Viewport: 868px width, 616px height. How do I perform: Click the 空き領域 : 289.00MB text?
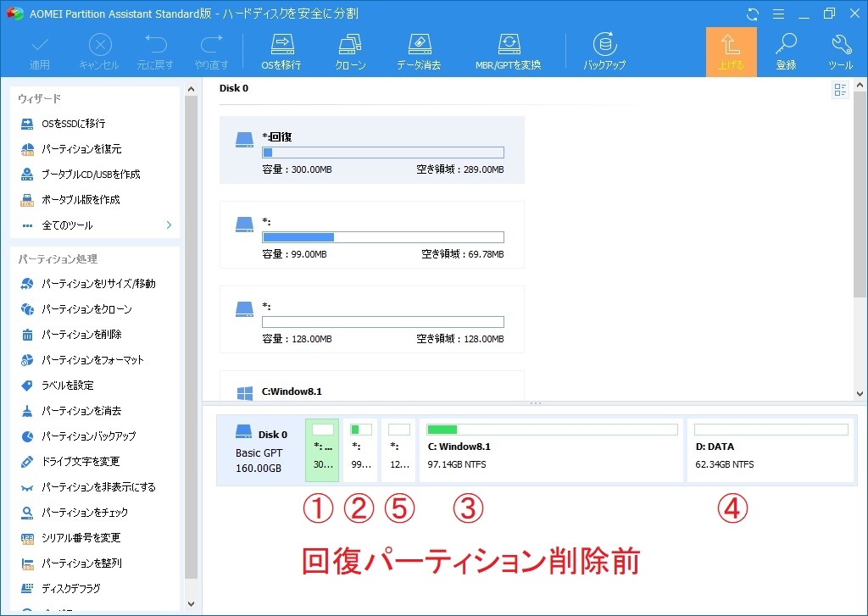pyautogui.click(x=460, y=169)
